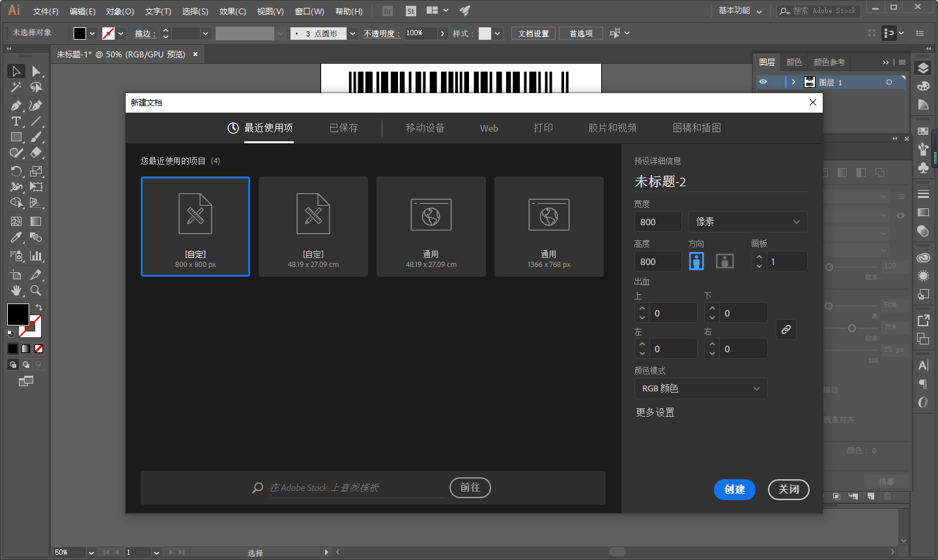This screenshot has height=560, width=938.
Task: Click 创建 to create the document
Action: pos(735,490)
